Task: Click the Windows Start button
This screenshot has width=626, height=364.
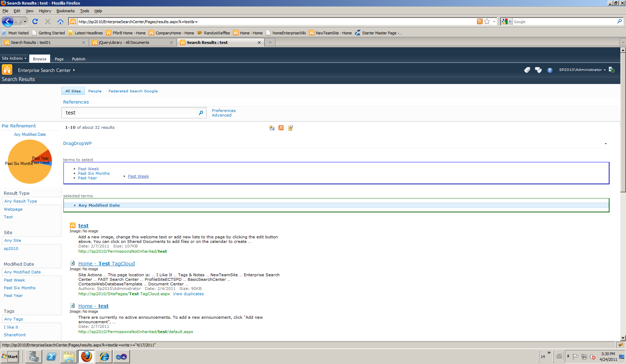Action: coord(10,357)
